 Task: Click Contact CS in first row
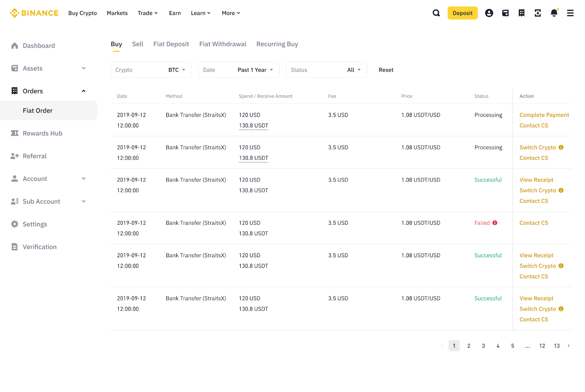pyautogui.click(x=534, y=126)
